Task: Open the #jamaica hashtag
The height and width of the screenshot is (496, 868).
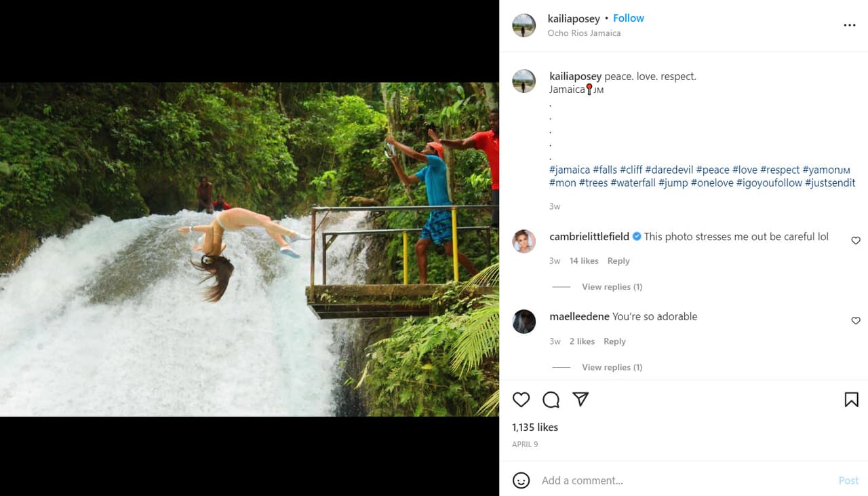Action: coord(570,169)
